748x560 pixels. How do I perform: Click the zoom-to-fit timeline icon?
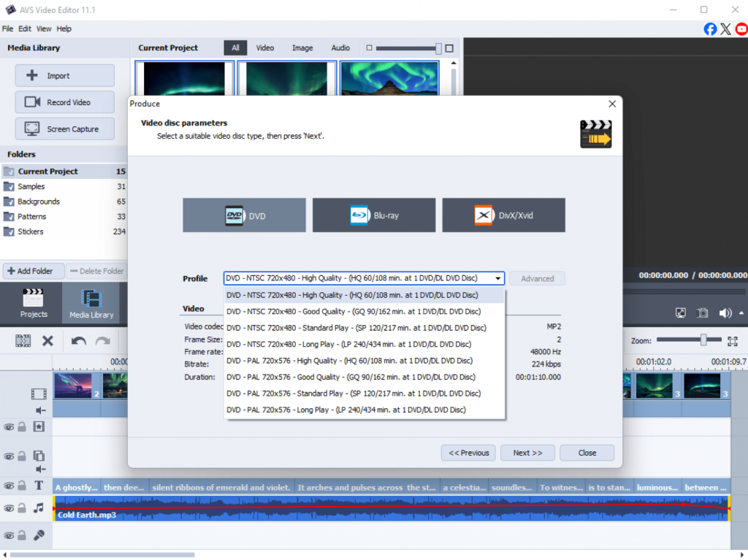coord(733,341)
